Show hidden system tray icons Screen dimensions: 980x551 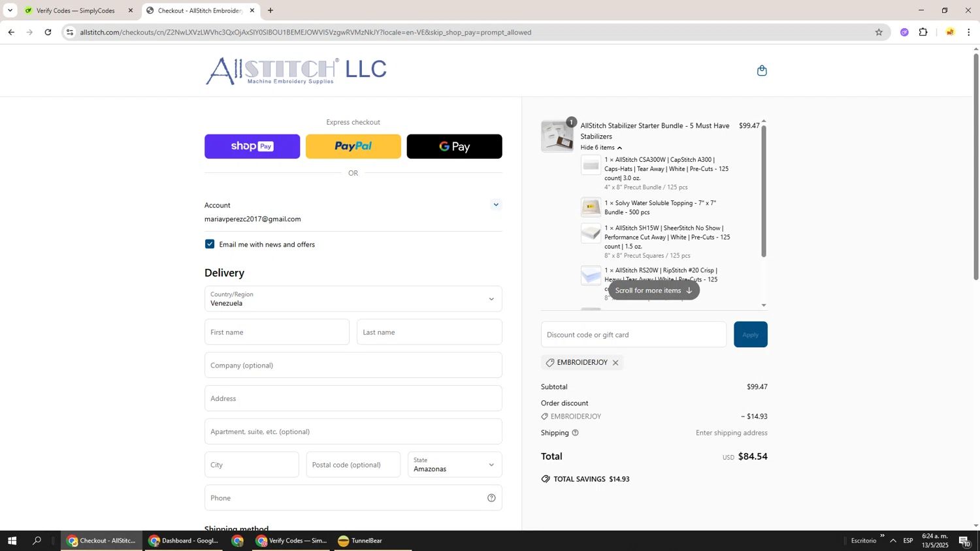(x=893, y=541)
